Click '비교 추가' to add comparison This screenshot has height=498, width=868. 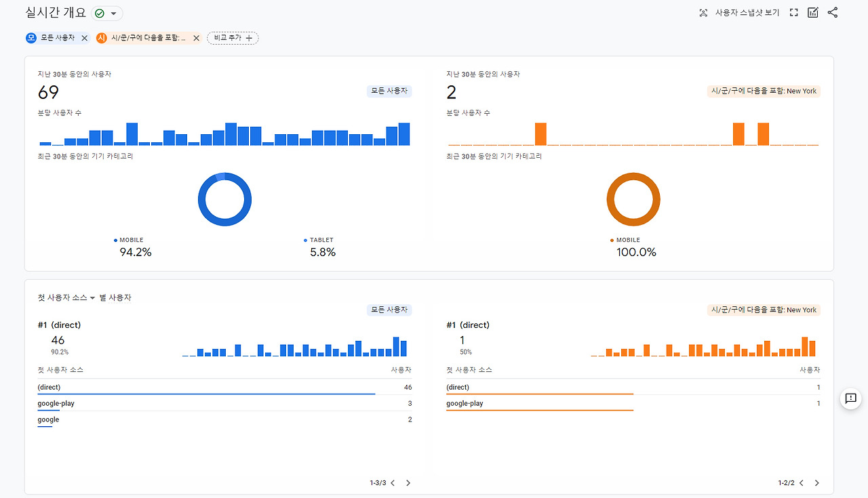[x=233, y=38]
